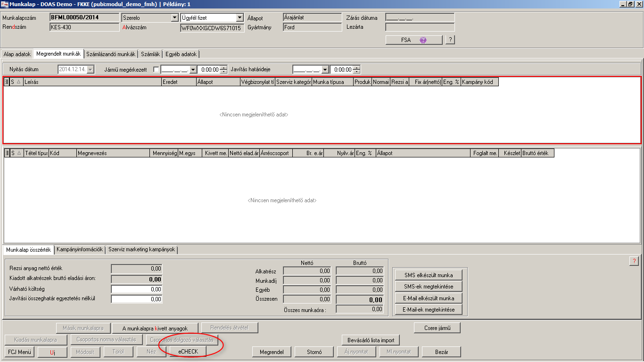The width and height of the screenshot is (644, 362).
Task: Click the Munkalap window icon in the title bar
Action: coord(5,4)
